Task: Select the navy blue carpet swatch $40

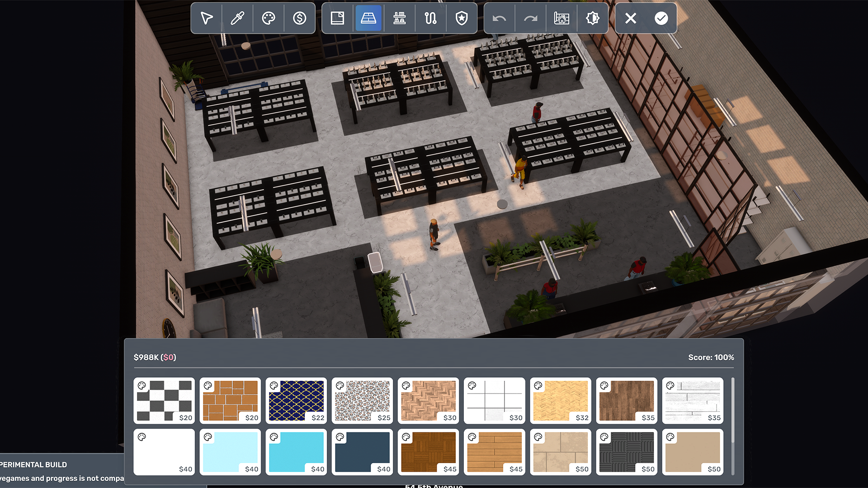Action: point(363,451)
